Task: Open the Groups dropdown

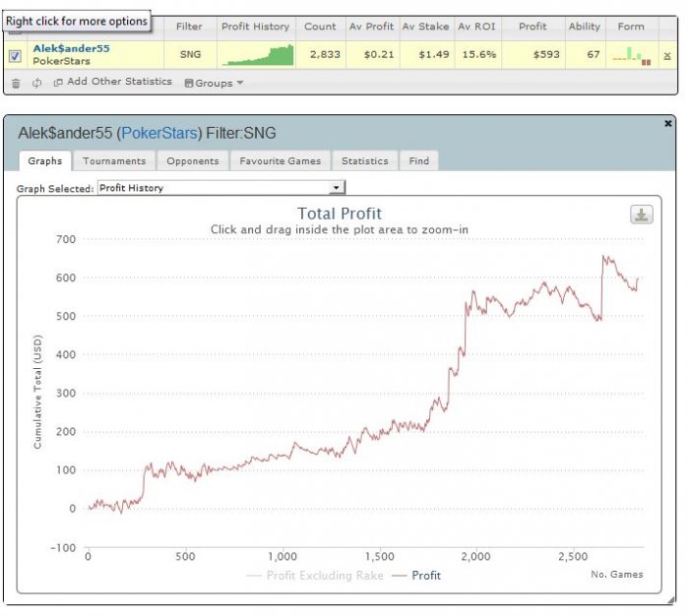Action: point(214,83)
